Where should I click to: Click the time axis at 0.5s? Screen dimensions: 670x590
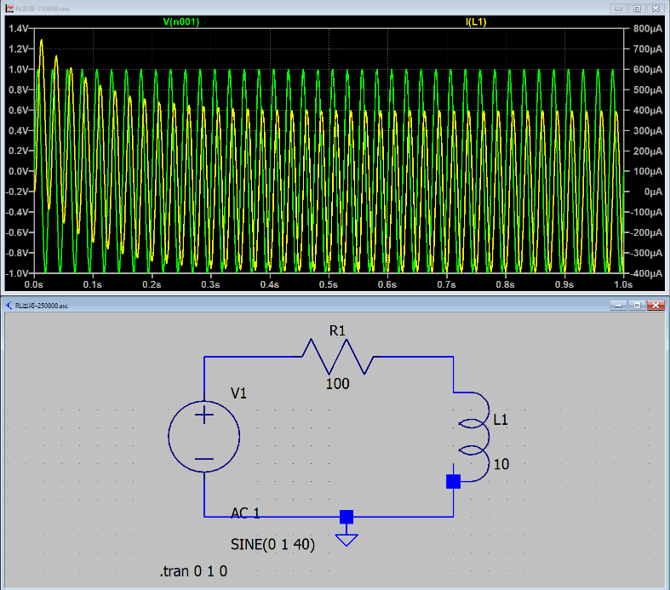point(328,284)
